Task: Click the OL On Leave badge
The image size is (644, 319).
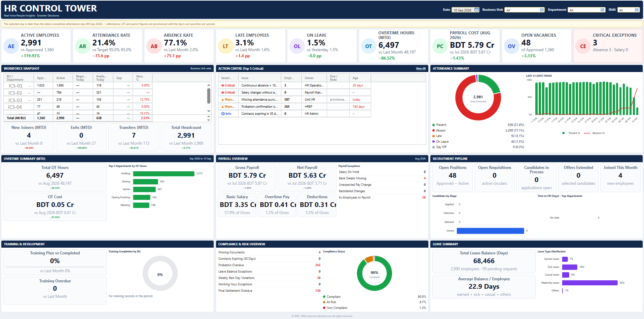Action: point(297,46)
